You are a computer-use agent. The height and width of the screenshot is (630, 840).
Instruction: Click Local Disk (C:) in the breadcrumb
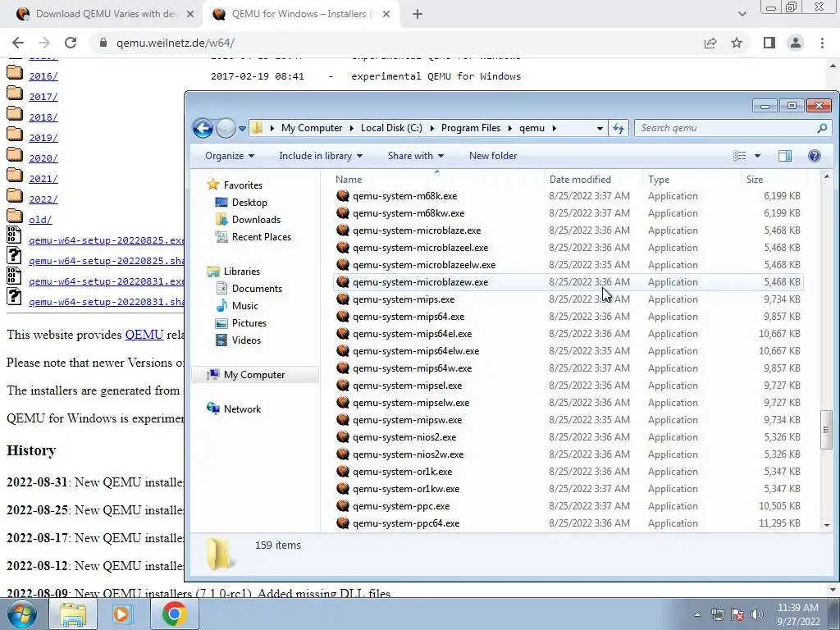pyautogui.click(x=391, y=128)
